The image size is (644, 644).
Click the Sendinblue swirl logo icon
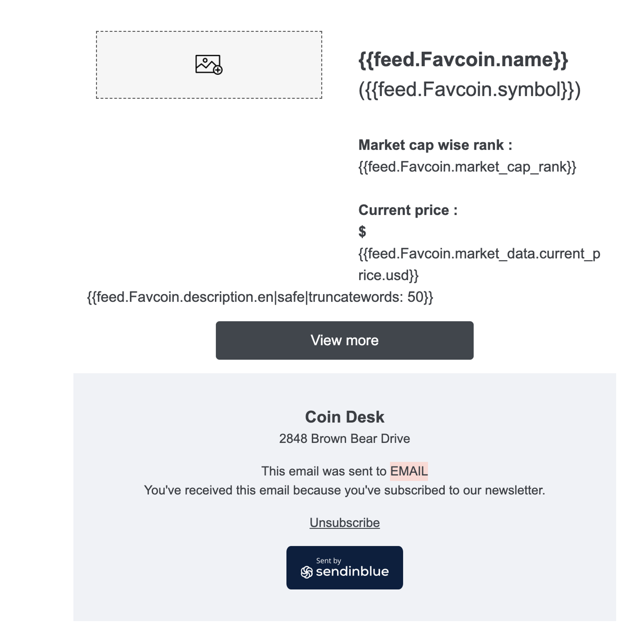click(x=306, y=572)
